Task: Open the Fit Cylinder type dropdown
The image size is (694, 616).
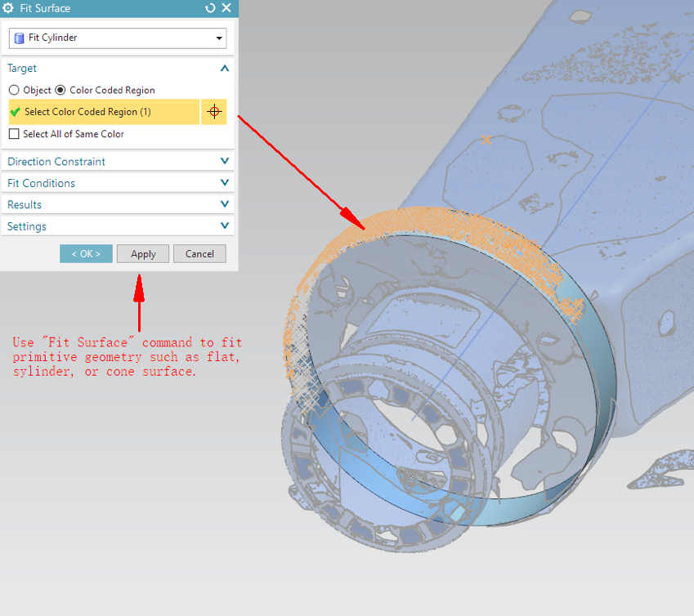Action: [x=118, y=38]
